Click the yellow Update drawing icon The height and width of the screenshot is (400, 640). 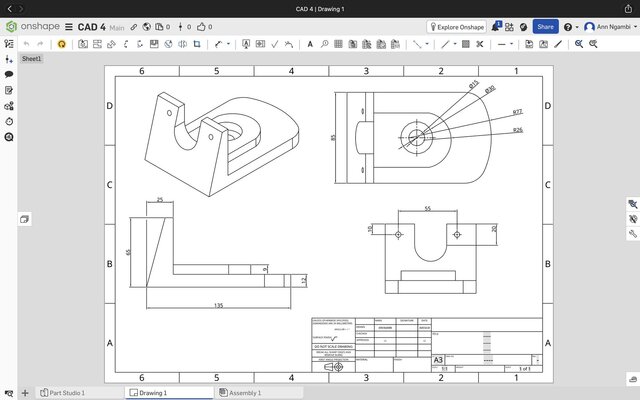coord(62,44)
